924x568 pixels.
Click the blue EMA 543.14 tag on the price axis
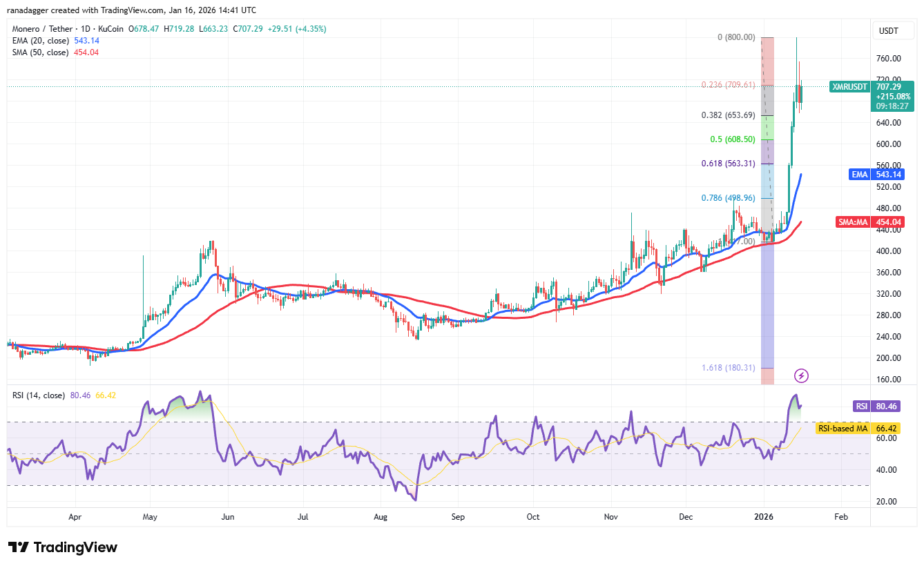pyautogui.click(x=876, y=174)
